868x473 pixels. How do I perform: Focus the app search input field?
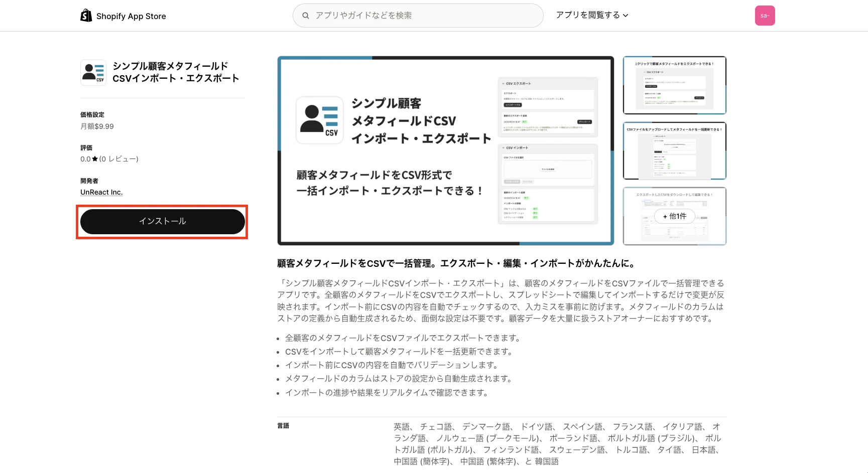click(x=418, y=16)
